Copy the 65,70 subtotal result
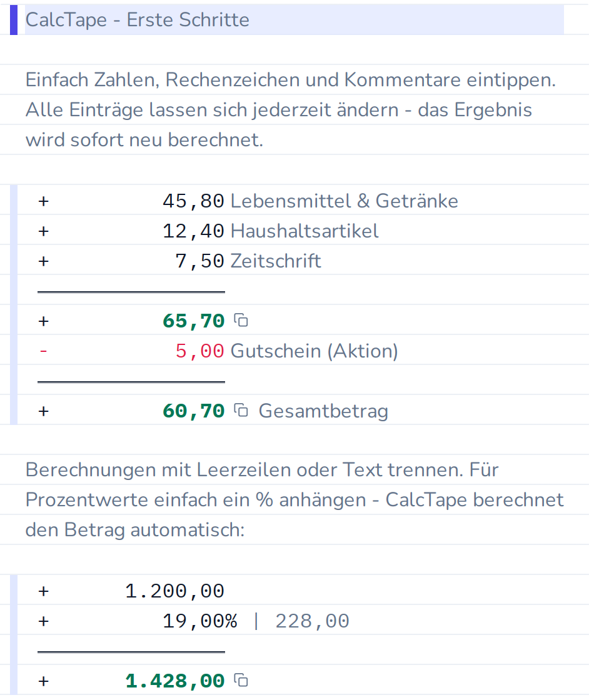The image size is (589, 700). (241, 320)
